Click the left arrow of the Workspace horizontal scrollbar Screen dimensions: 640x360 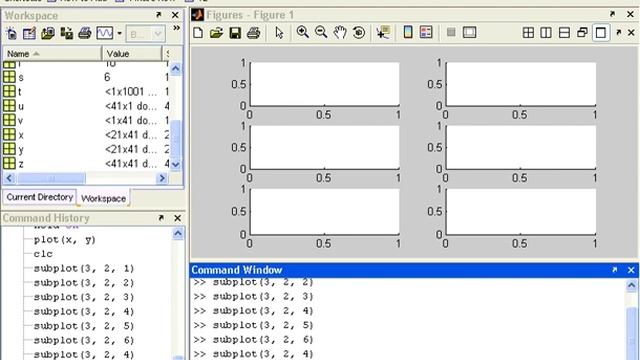(9, 178)
